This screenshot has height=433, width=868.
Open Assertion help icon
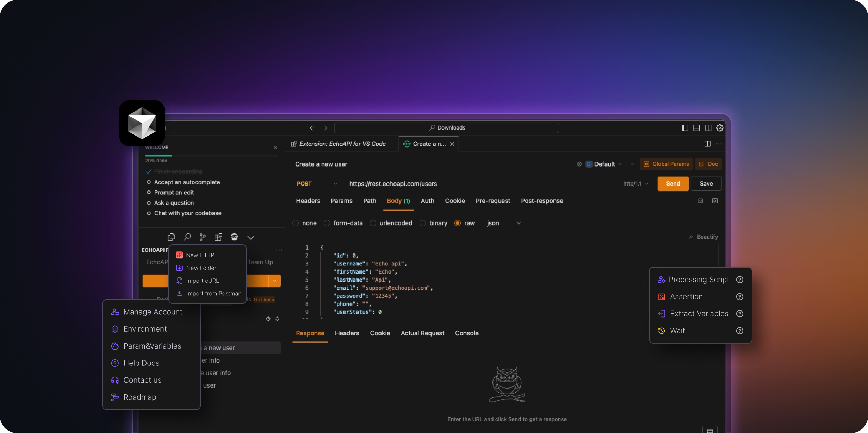[740, 297]
